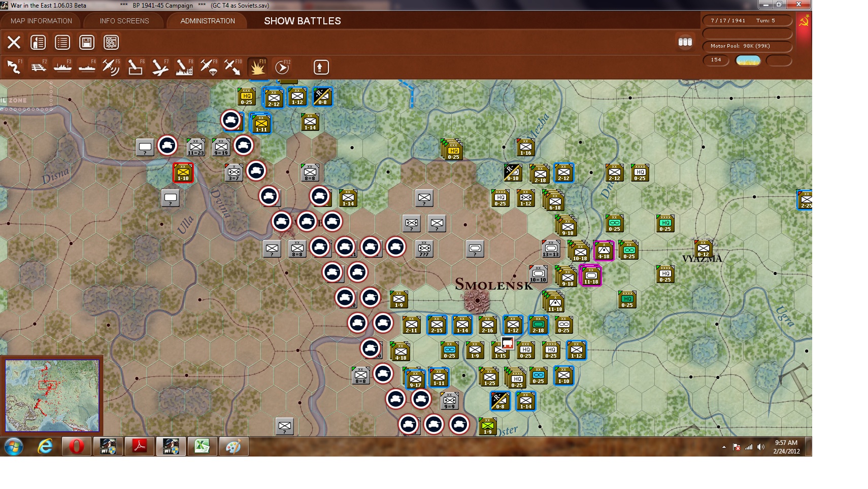Screen dimensions: 868x489
Task: Select the F7 bomb airfield icon
Action: click(x=160, y=67)
